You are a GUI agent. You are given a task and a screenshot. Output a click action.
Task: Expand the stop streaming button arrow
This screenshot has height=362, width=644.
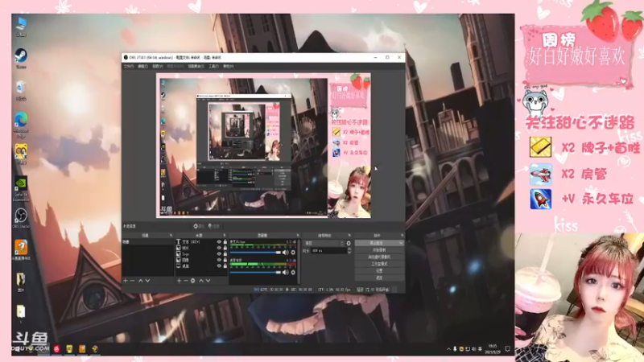(401, 243)
